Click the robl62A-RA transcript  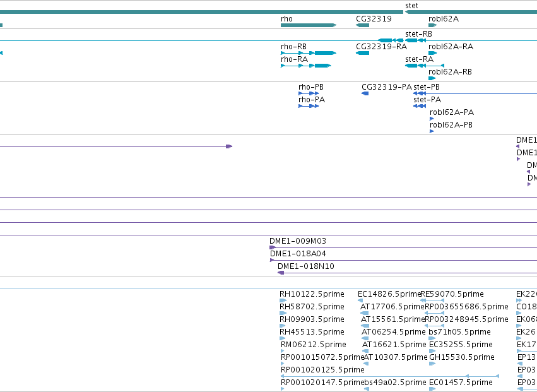coord(432,53)
